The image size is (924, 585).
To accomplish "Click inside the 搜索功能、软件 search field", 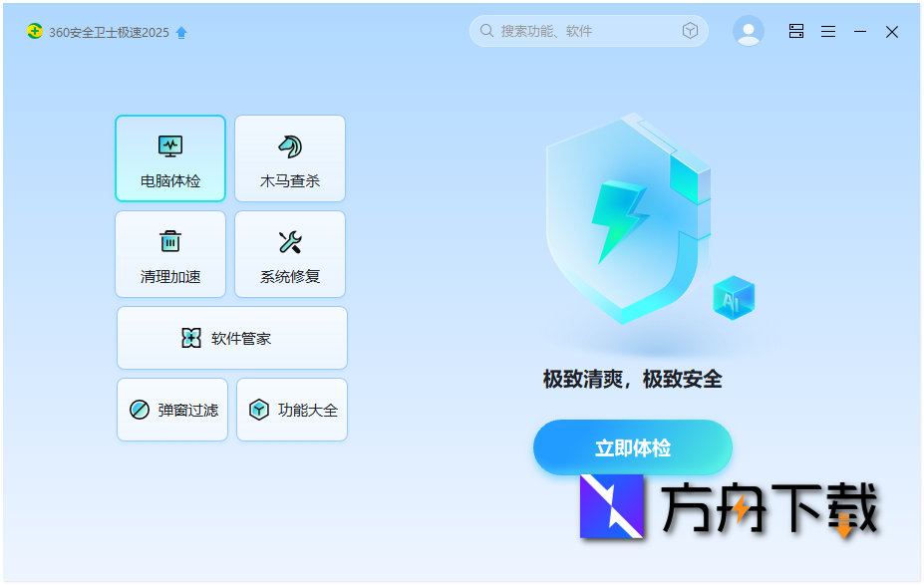I will click(x=578, y=30).
